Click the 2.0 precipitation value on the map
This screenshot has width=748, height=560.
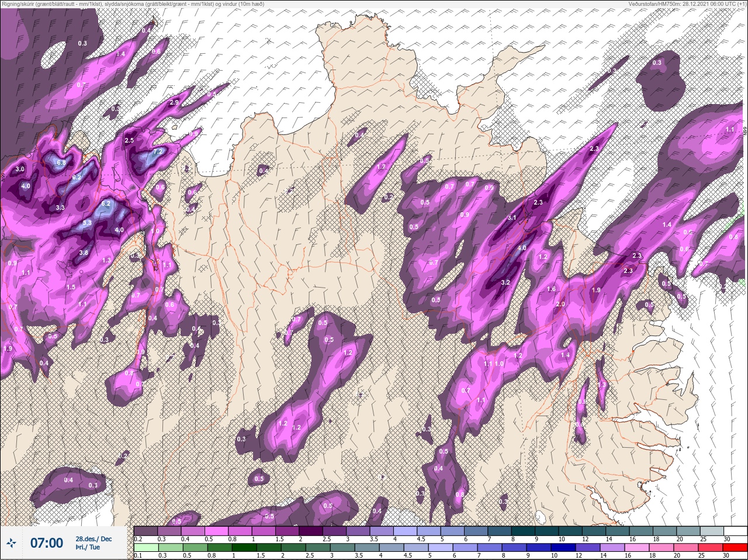coord(560,305)
